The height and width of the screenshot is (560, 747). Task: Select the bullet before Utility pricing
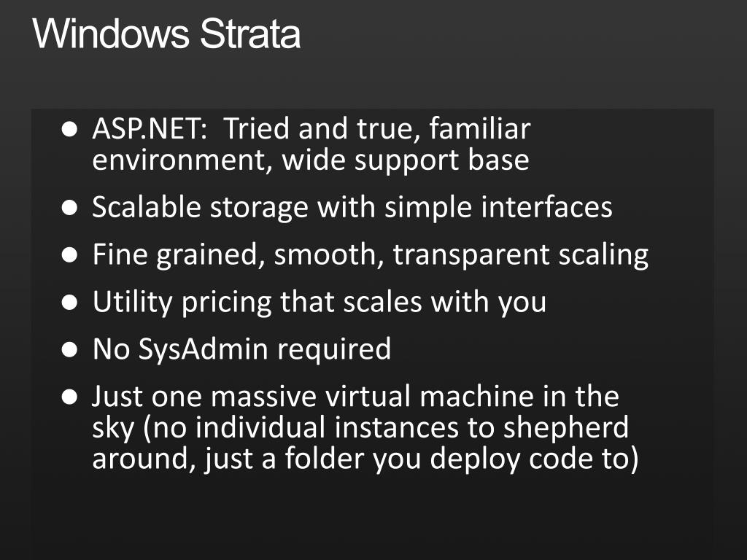(x=69, y=302)
